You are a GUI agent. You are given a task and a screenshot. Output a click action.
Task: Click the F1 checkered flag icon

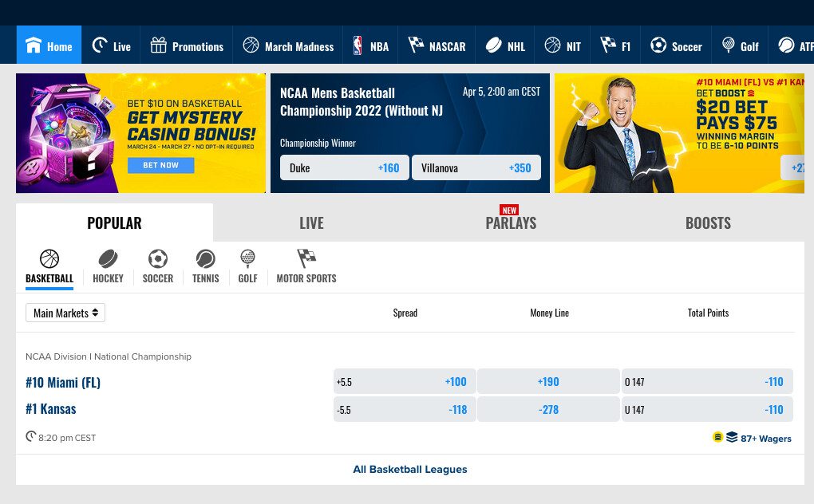tap(608, 45)
